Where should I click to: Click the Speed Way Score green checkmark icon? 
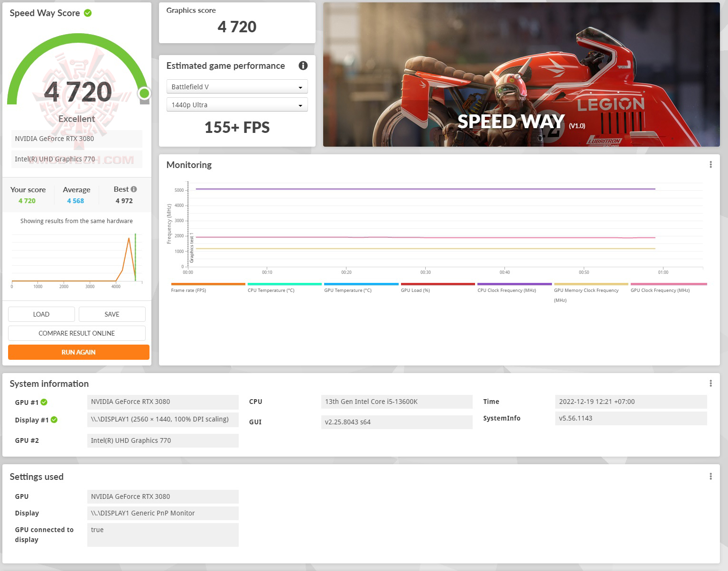(x=88, y=13)
